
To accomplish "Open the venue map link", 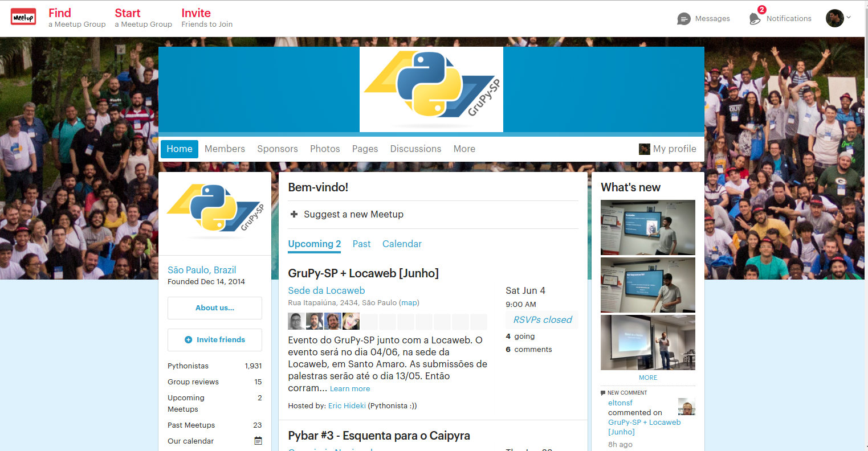I will pyautogui.click(x=409, y=303).
